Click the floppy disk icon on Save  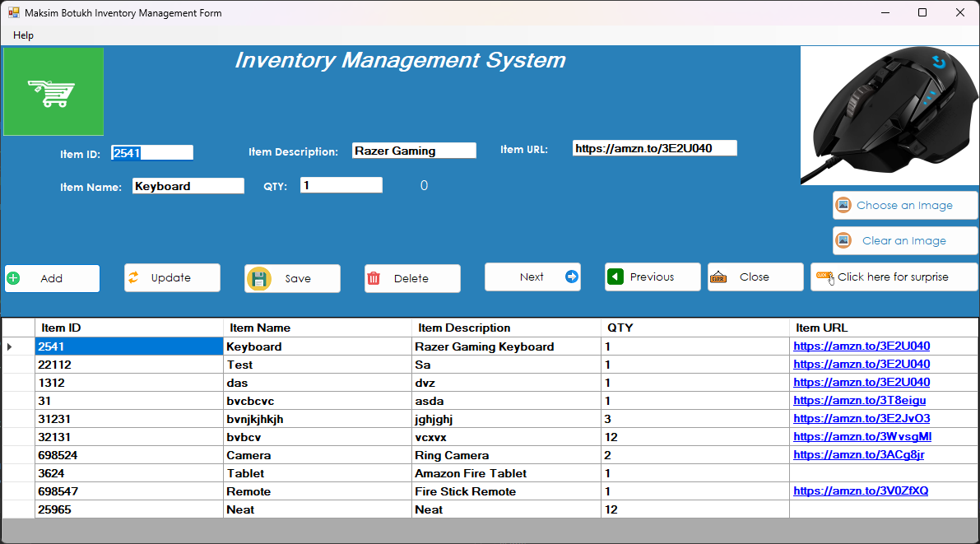[258, 279]
